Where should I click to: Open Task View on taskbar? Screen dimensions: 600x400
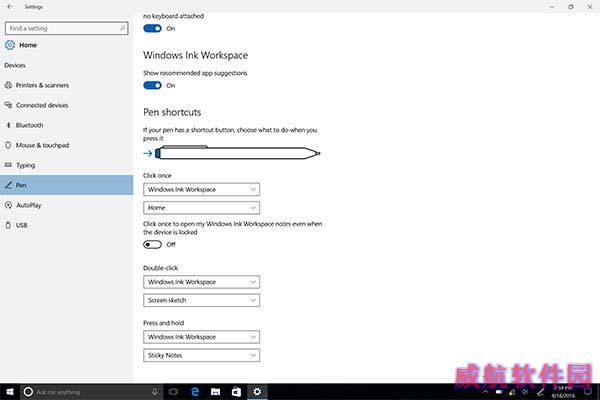click(x=173, y=392)
